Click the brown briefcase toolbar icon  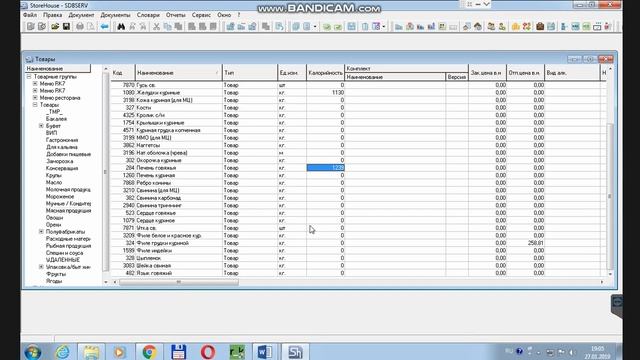tap(540, 27)
